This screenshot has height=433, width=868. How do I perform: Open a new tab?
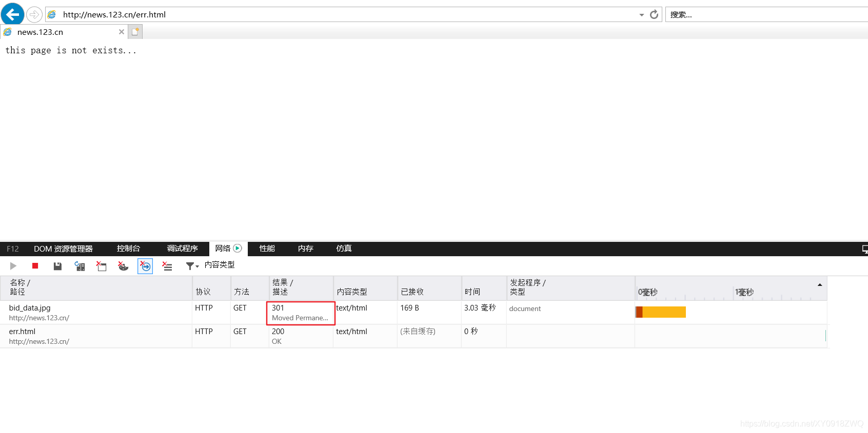[135, 32]
